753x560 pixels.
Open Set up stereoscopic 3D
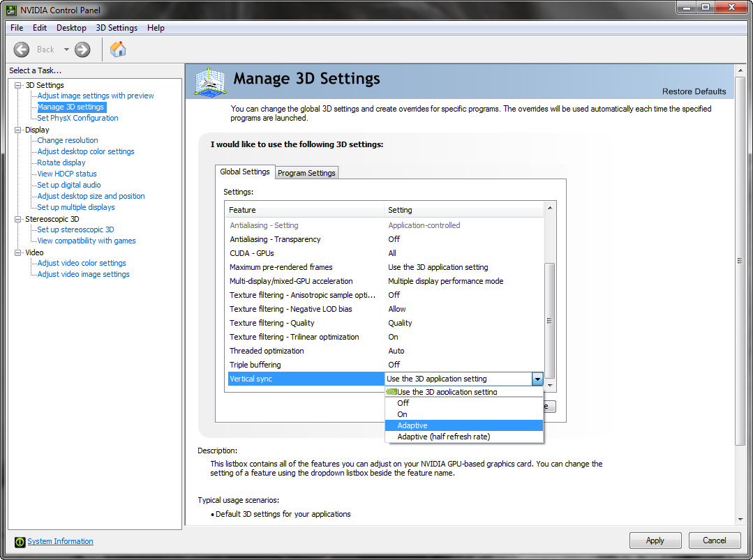pos(75,229)
